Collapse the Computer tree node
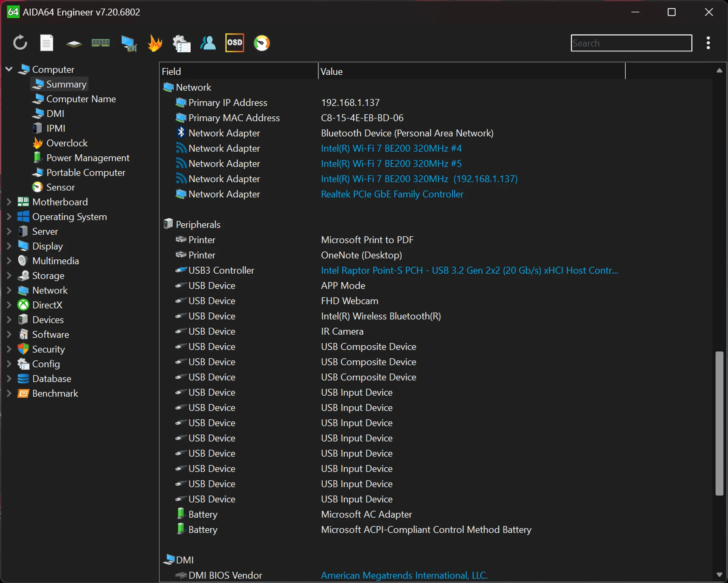 coord(9,69)
